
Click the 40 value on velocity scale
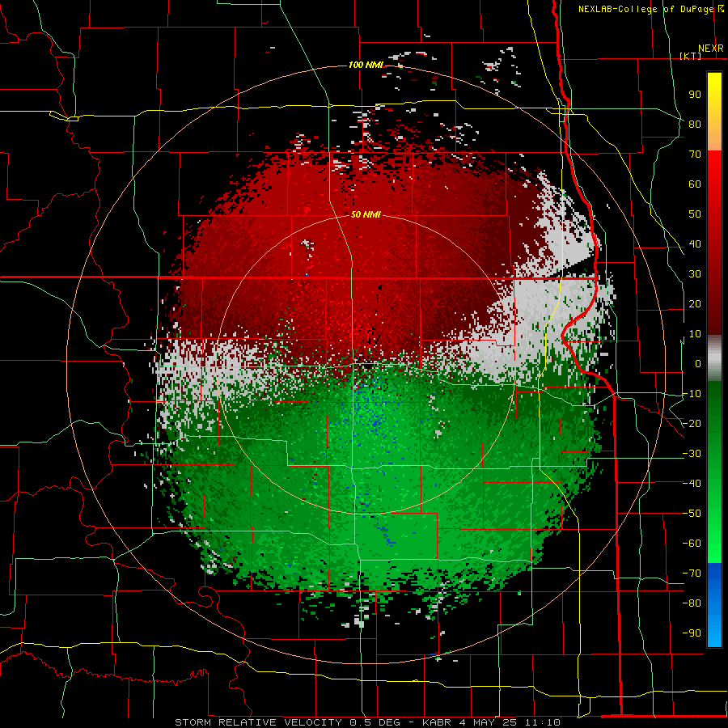coord(695,244)
